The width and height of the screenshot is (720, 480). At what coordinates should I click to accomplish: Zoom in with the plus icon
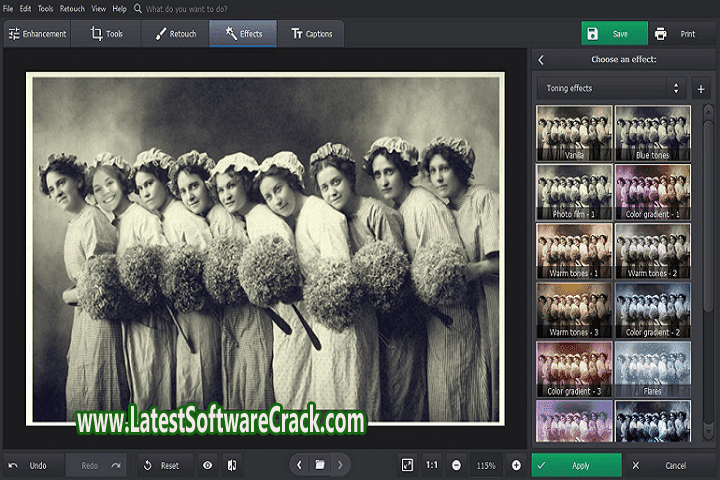click(516, 465)
